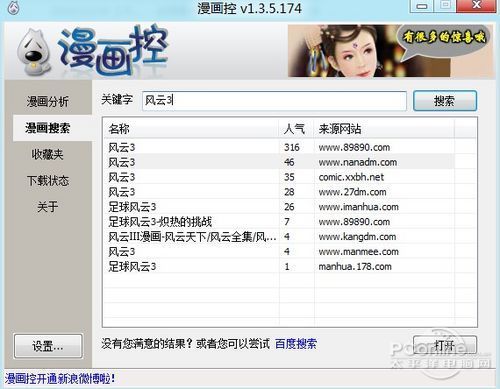Open the banner ad with the woman's portrait
The width and height of the screenshot is (500, 389).
390,51
